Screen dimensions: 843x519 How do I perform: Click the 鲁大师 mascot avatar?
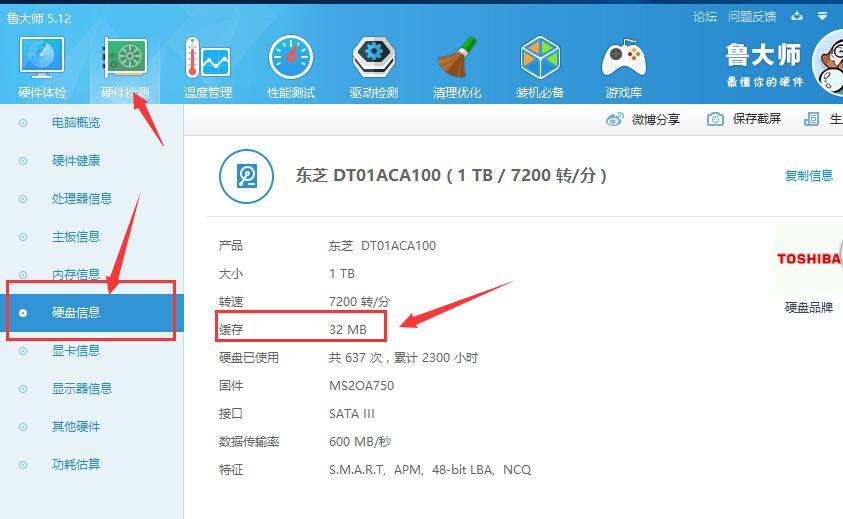pos(828,63)
